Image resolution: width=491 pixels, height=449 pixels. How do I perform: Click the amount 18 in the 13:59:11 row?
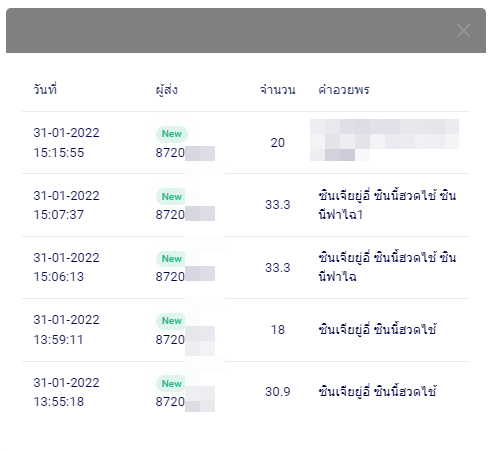[277, 330]
